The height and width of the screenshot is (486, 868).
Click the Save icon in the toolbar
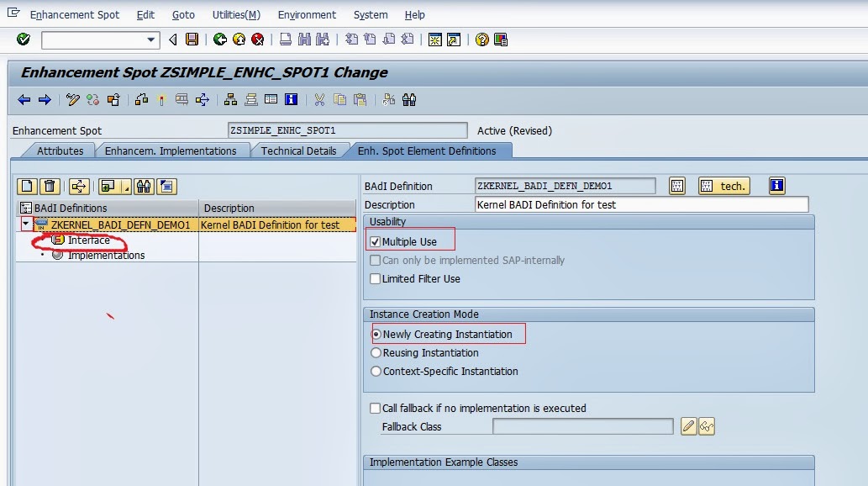click(193, 40)
